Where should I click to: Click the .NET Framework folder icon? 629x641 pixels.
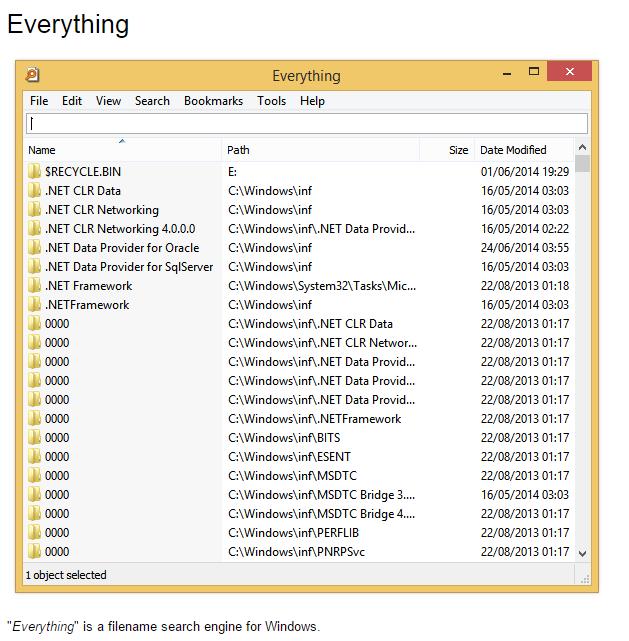tap(34, 285)
